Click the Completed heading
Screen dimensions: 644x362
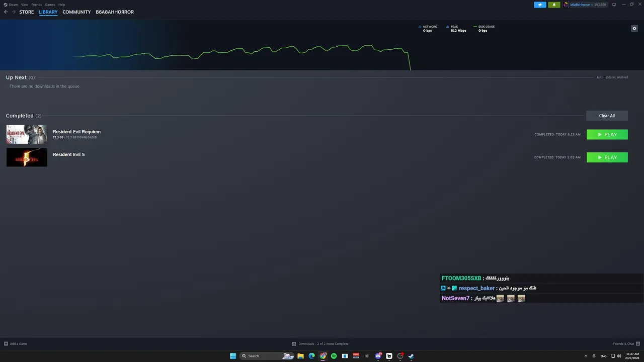tap(20, 116)
